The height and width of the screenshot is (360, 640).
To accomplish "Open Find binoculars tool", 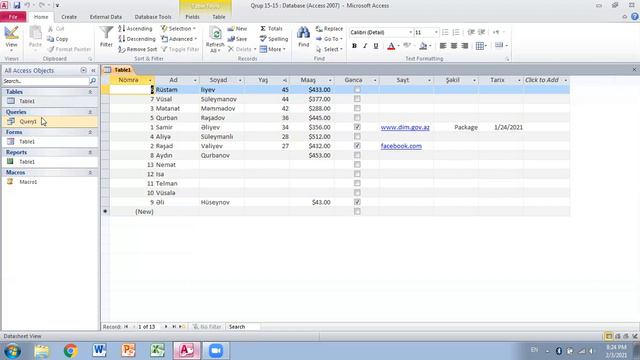I will [303, 37].
